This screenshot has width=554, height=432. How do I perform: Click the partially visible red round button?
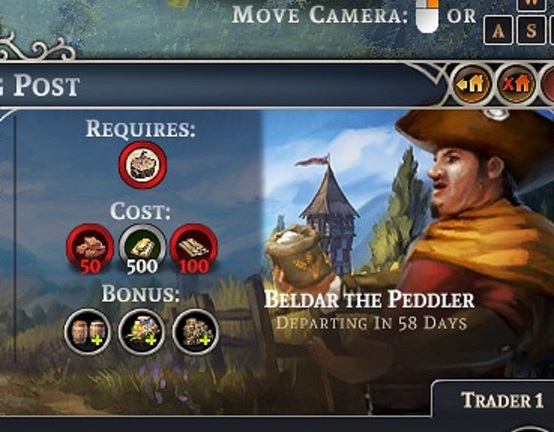(548, 84)
